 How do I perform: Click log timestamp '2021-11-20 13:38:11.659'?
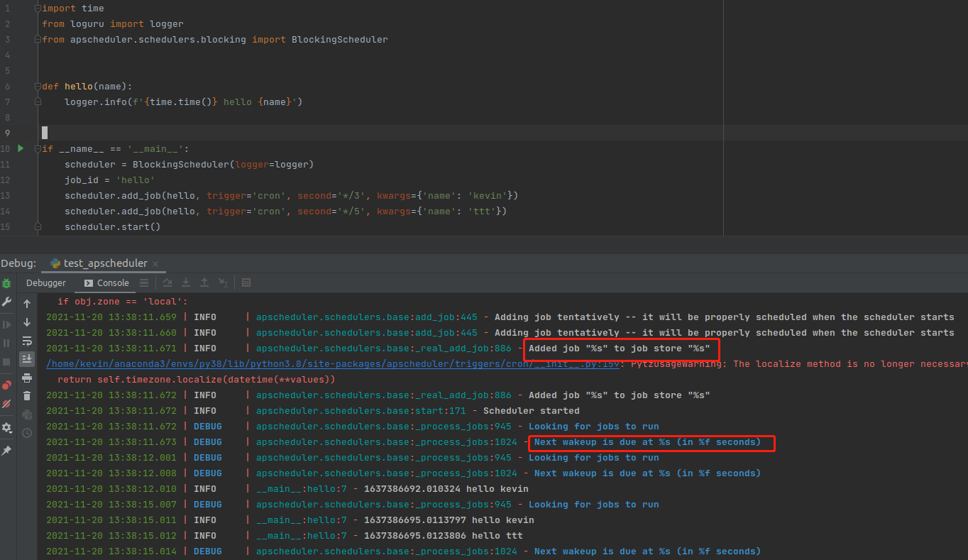111,317
